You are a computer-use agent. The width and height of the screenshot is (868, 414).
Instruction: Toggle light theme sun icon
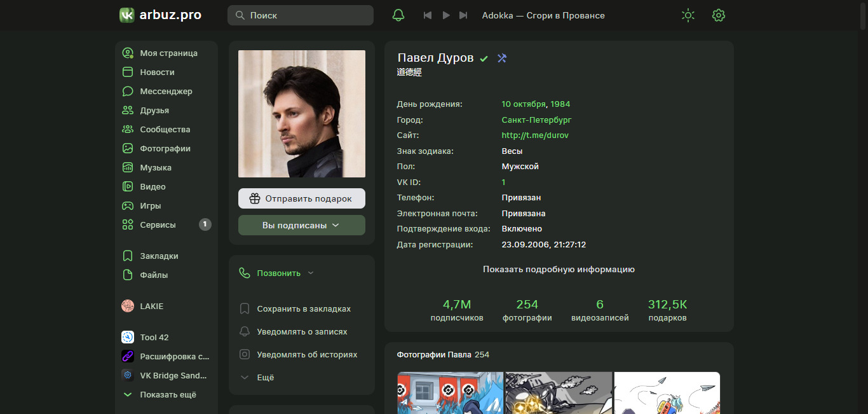tap(688, 15)
